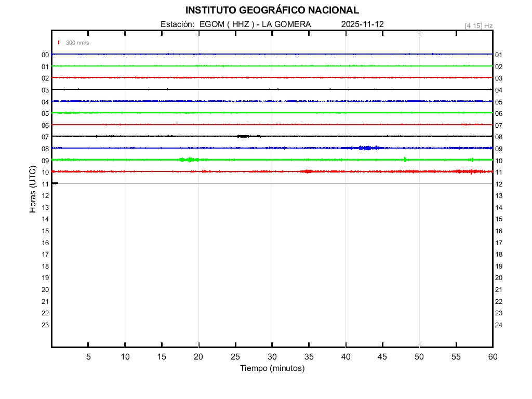Viewport: 532px width, 399px height.
Task: Click the date 2025-11-12 in the header
Action: pos(363,24)
